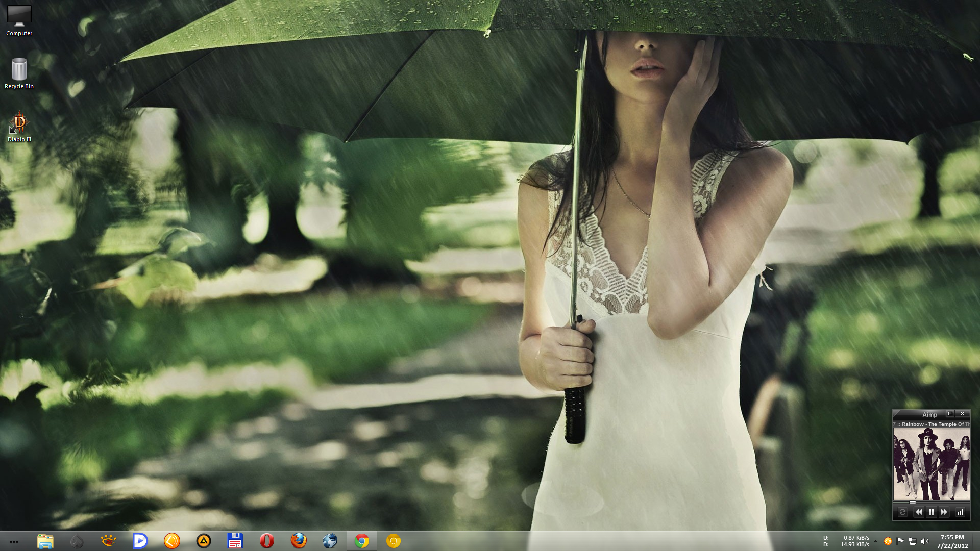Skip to previous track in Aimp

(919, 512)
